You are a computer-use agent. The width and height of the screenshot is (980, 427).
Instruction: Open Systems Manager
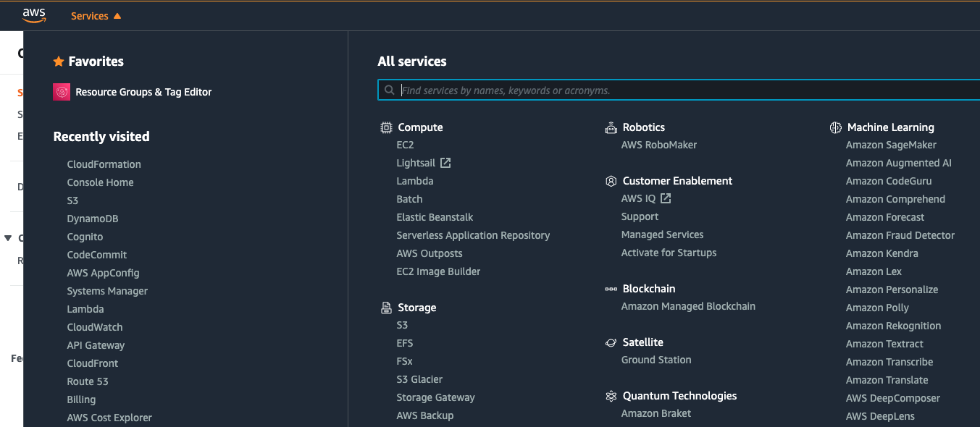(107, 291)
